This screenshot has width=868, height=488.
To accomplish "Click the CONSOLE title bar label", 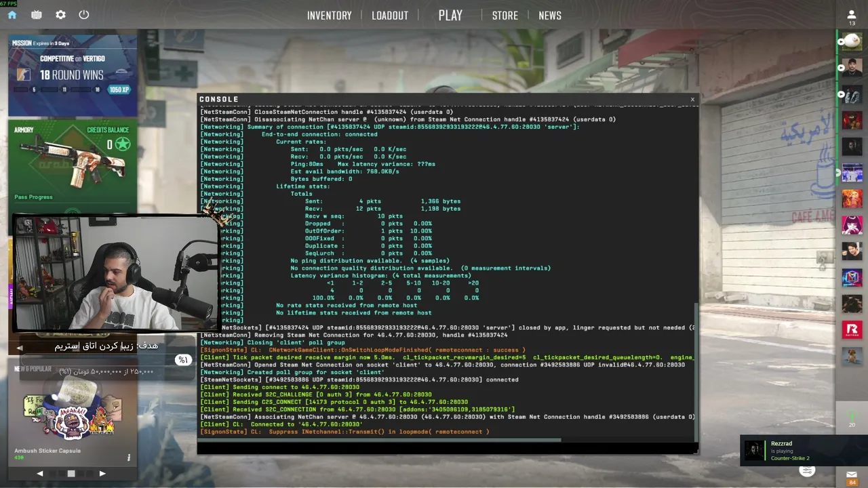I will coord(219,100).
